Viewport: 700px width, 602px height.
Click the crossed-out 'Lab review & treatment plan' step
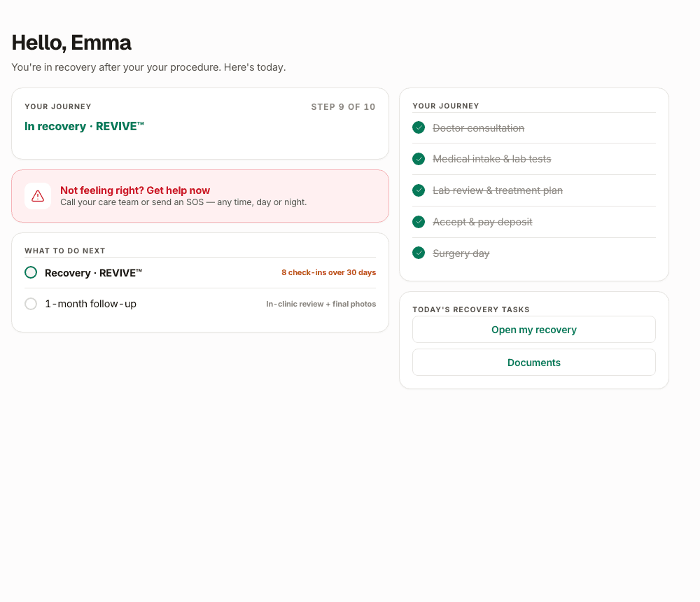[x=497, y=190]
